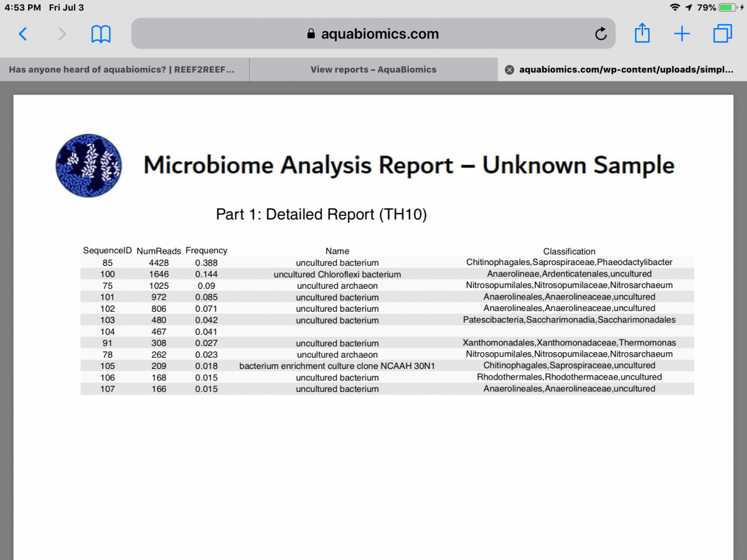Go back to the previous page
The height and width of the screenshot is (560, 747).
click(x=23, y=34)
